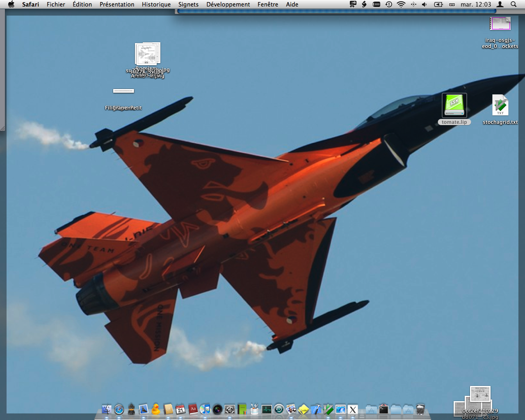
Task: Open the Historique menu
Action: [x=156, y=5]
